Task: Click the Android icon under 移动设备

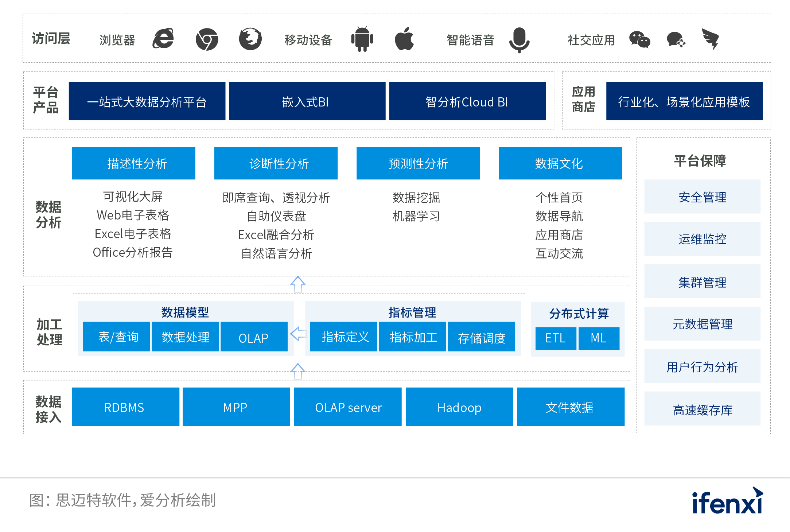Action: point(362,39)
